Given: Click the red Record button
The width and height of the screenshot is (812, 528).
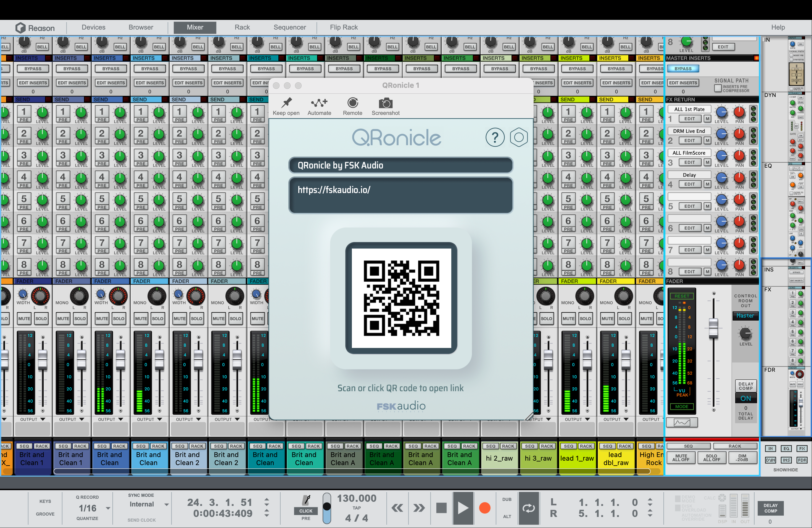Looking at the screenshot, I should [484, 508].
